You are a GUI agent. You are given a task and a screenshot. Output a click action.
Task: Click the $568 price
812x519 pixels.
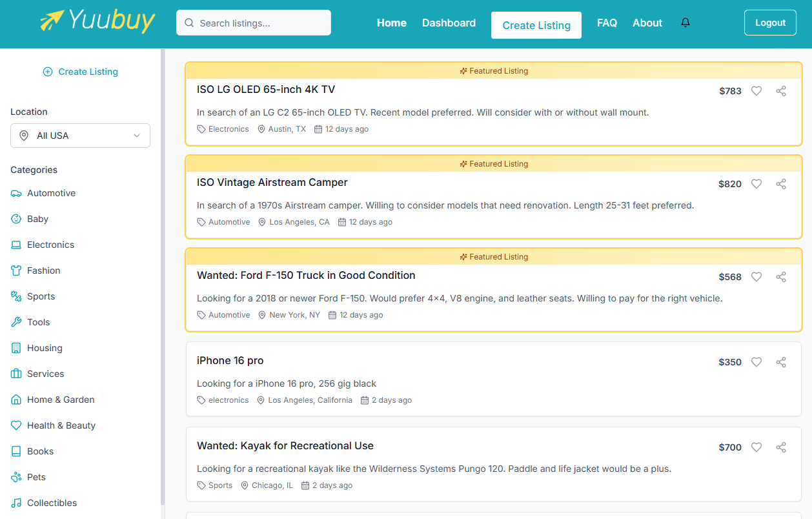pyautogui.click(x=730, y=277)
